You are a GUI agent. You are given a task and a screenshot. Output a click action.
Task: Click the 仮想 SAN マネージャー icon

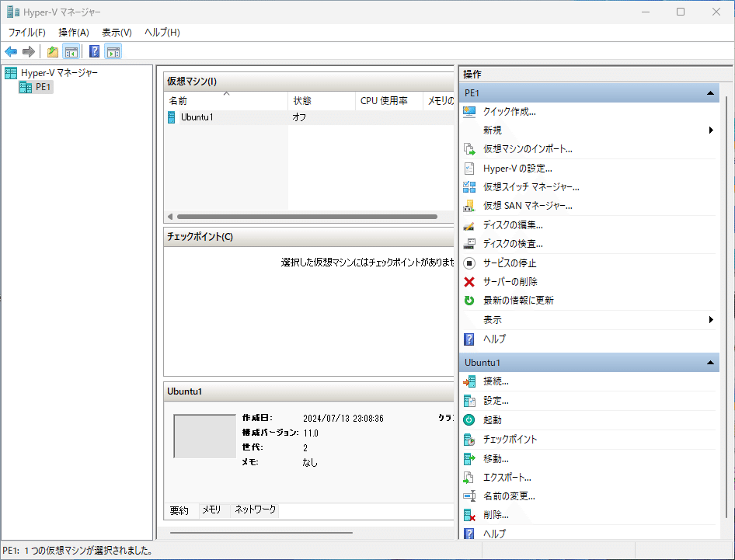pyautogui.click(x=469, y=206)
